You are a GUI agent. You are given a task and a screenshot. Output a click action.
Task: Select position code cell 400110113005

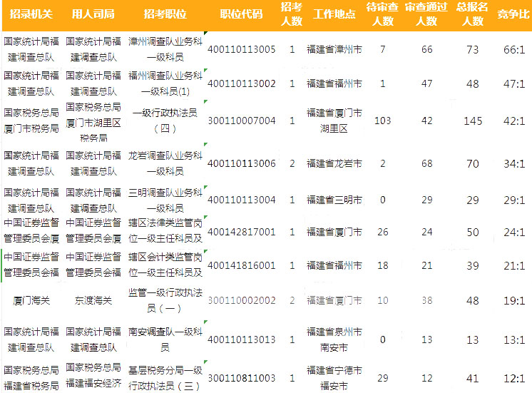pyautogui.click(x=241, y=49)
